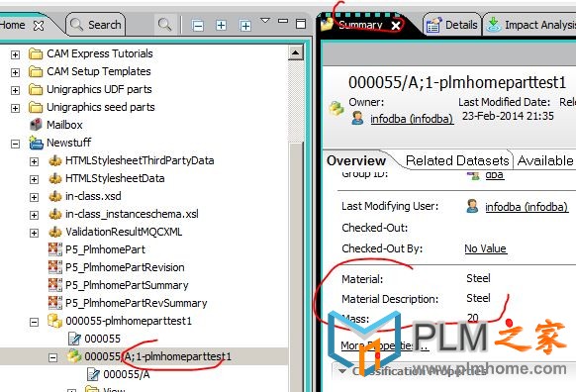Click the Newstuff folder icon

click(x=36, y=143)
